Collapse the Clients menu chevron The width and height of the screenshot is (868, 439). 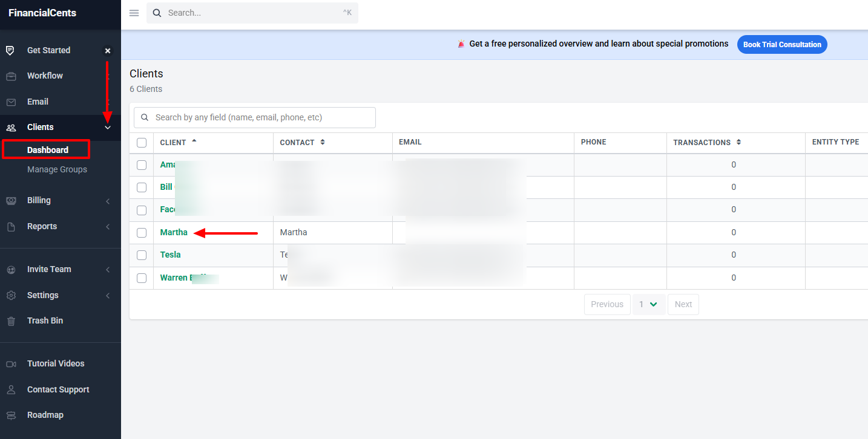coord(107,128)
